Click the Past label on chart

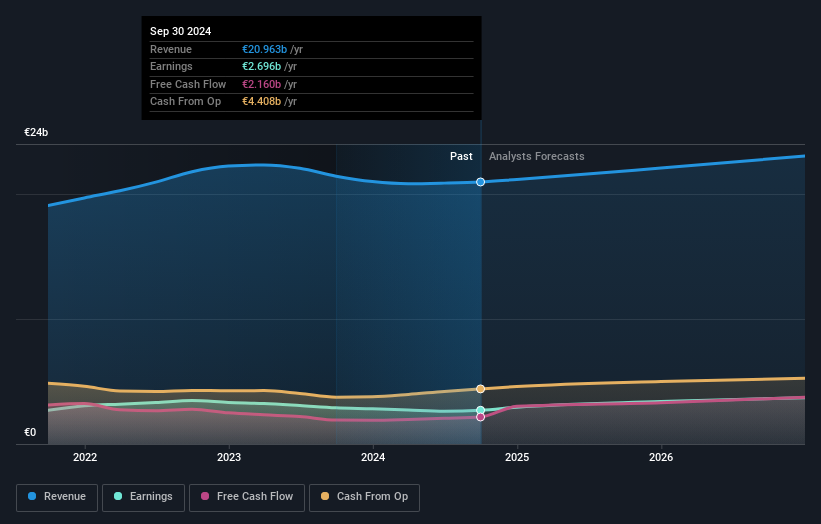[x=461, y=157]
